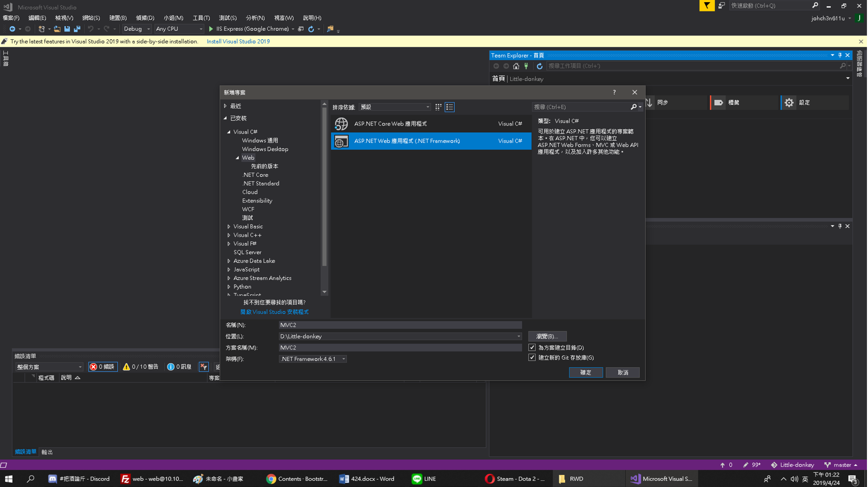Image resolution: width=868 pixels, height=487 pixels.
Task: Select ASP.NET Core Web 應用程式 template
Action: point(431,124)
